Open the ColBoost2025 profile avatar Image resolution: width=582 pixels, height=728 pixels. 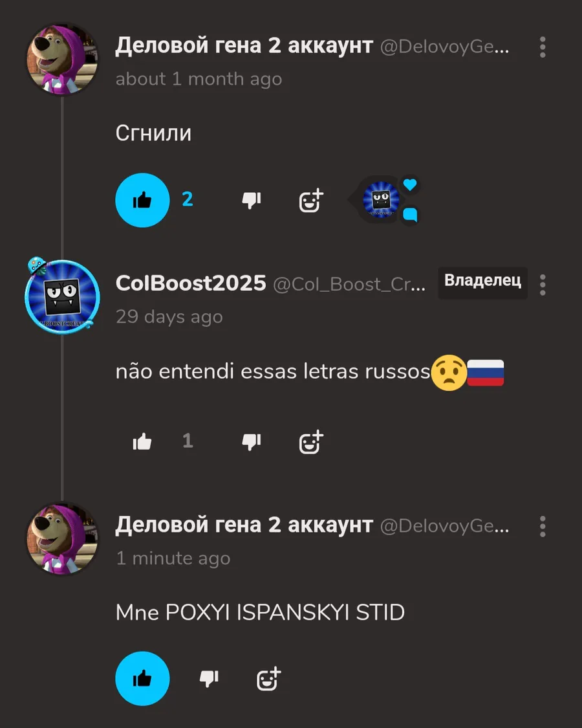click(62, 296)
